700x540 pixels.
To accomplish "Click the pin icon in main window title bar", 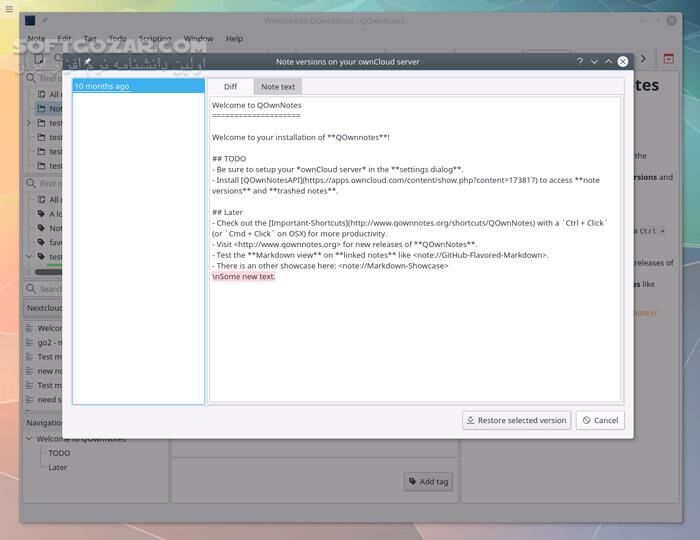I will tap(45, 20).
